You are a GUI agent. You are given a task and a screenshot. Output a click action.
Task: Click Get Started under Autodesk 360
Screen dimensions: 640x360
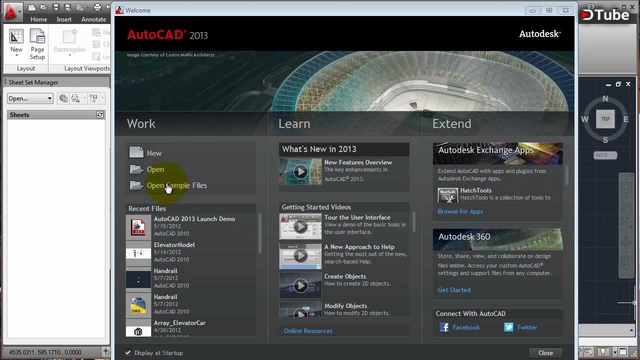[454, 290]
